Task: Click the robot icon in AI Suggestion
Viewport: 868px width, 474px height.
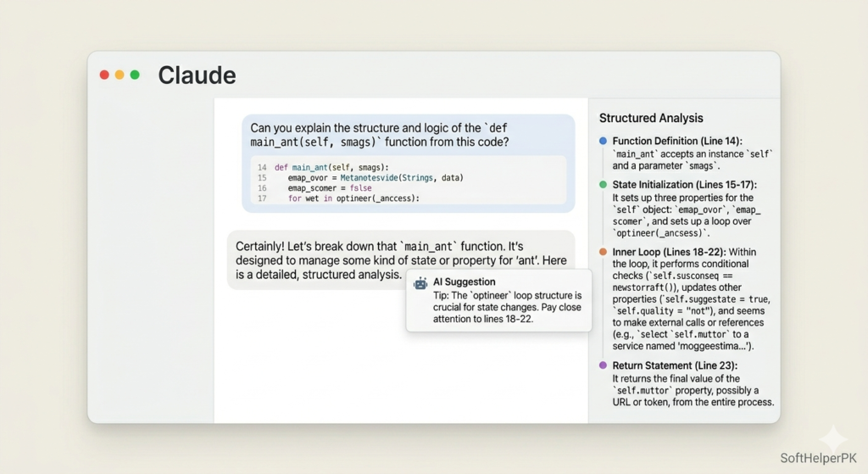Action: click(420, 283)
